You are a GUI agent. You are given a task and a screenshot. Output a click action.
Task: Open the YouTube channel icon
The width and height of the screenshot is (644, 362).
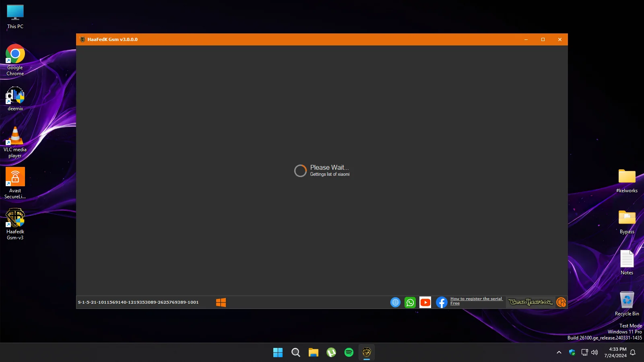(425, 302)
